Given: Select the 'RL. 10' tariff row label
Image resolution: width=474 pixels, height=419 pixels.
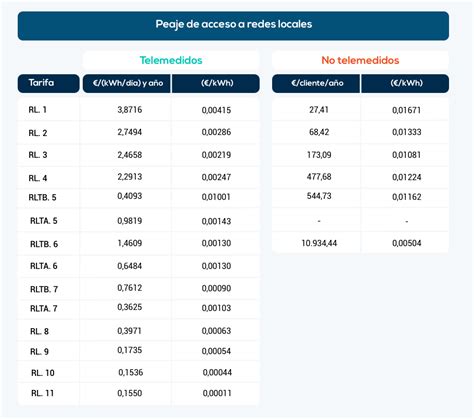Looking at the screenshot, I should 43,373.
